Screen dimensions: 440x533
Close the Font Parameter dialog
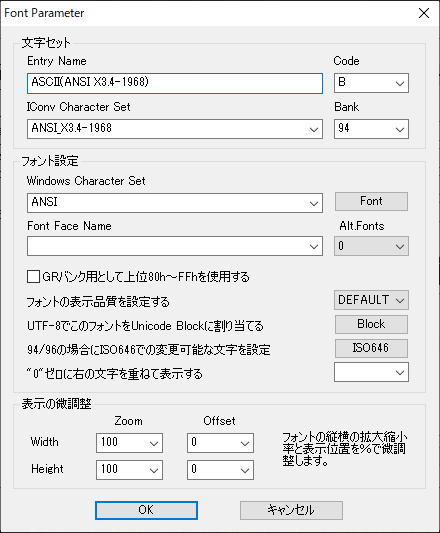click(x=424, y=13)
